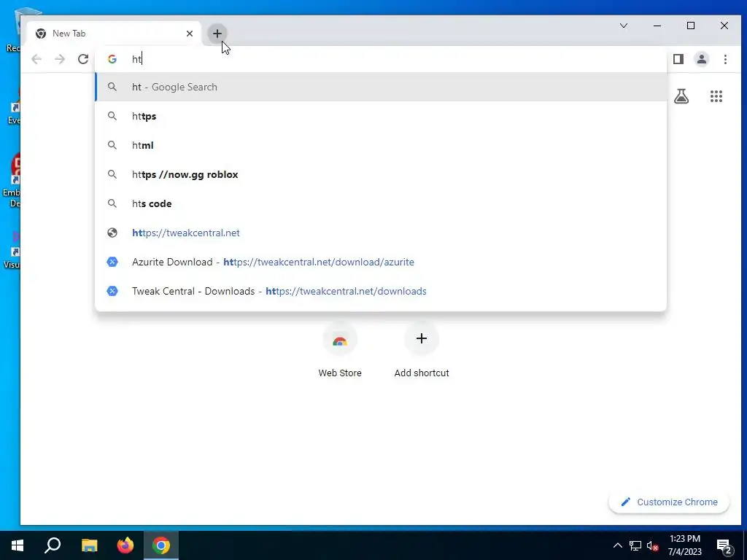Open the Azurite Download suggestion

[381, 262]
